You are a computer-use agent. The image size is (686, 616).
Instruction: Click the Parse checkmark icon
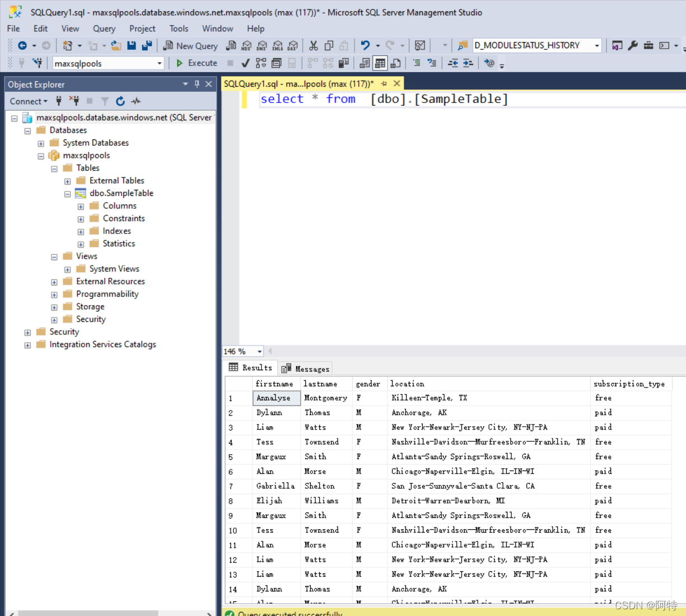click(x=245, y=63)
